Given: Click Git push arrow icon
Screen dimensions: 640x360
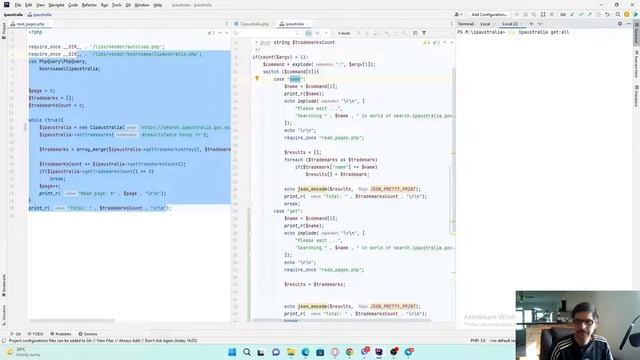Looking at the screenshot, I should (x=590, y=15).
